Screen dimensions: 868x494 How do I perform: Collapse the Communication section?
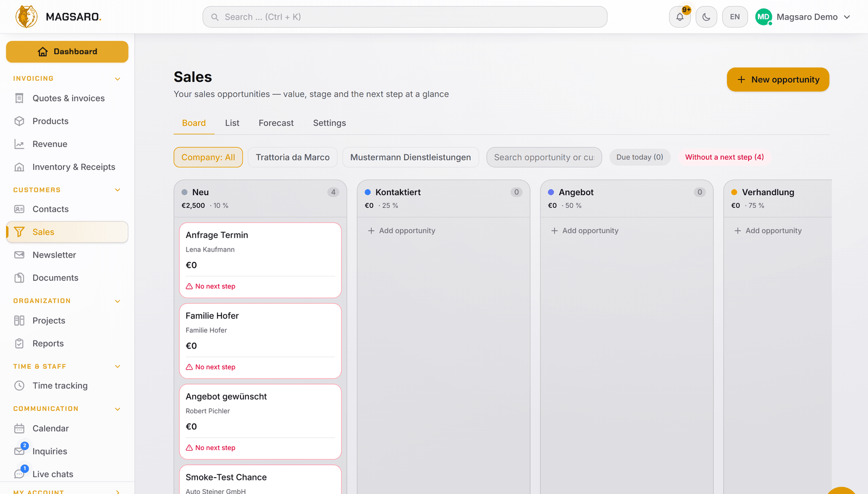[x=118, y=409]
